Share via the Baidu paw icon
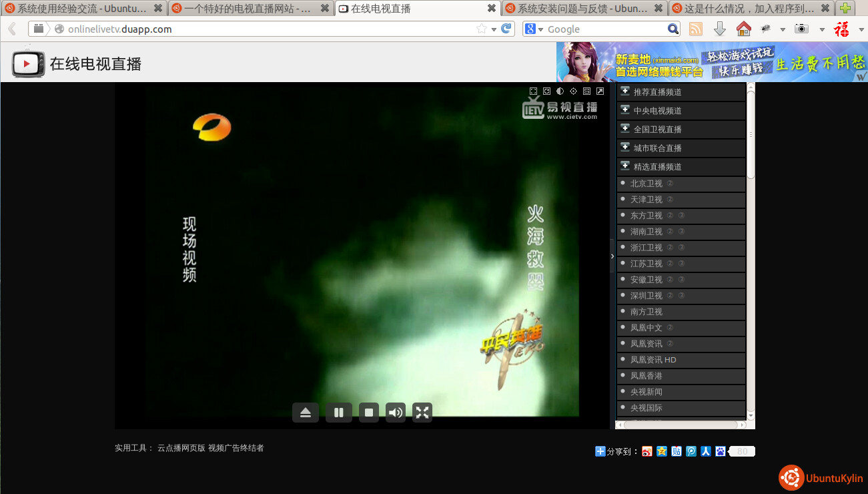The image size is (868, 494). tap(720, 451)
